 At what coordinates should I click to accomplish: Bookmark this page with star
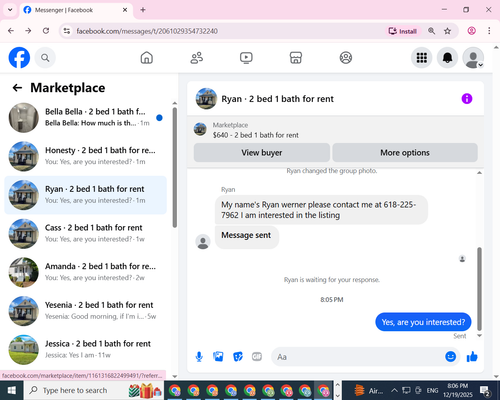pyautogui.click(x=447, y=31)
